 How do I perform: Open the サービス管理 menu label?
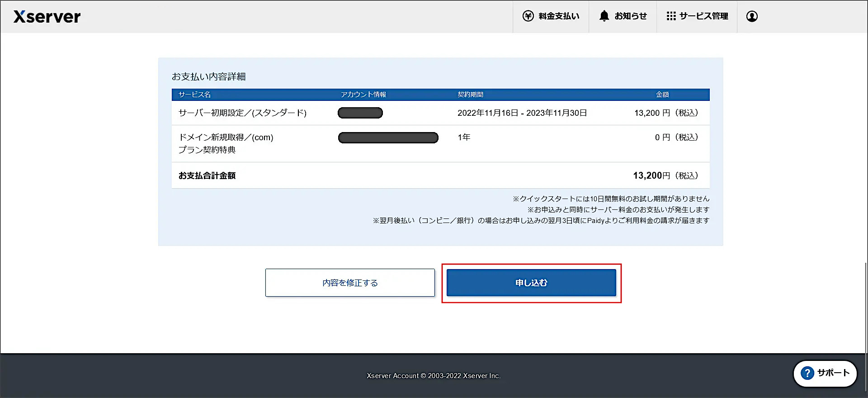703,16
